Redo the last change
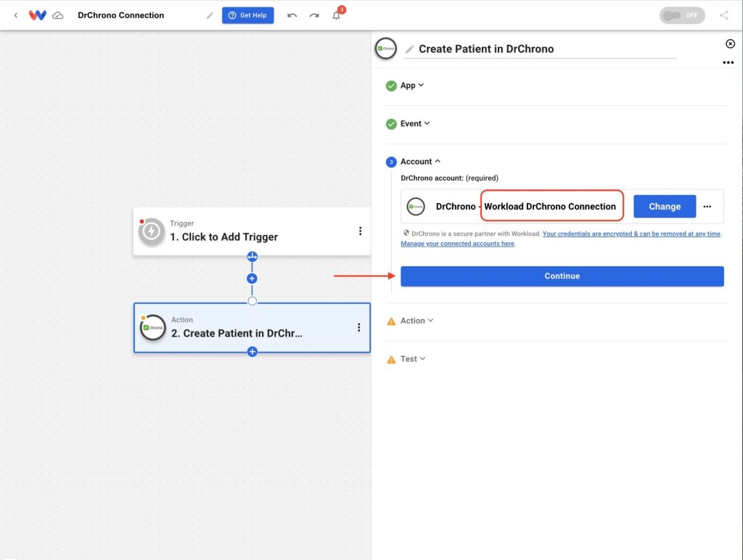 314,15
